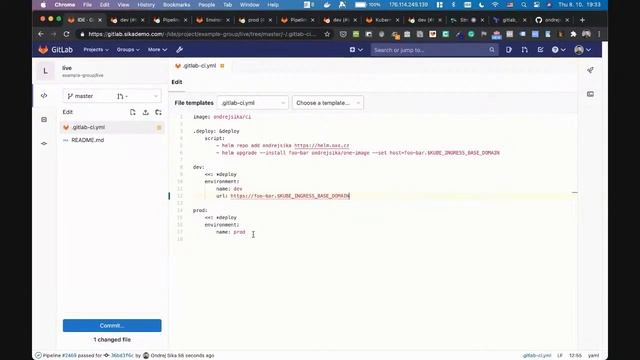640x360 pixels.
Task: Expand the Projects dropdown
Action: point(96,50)
